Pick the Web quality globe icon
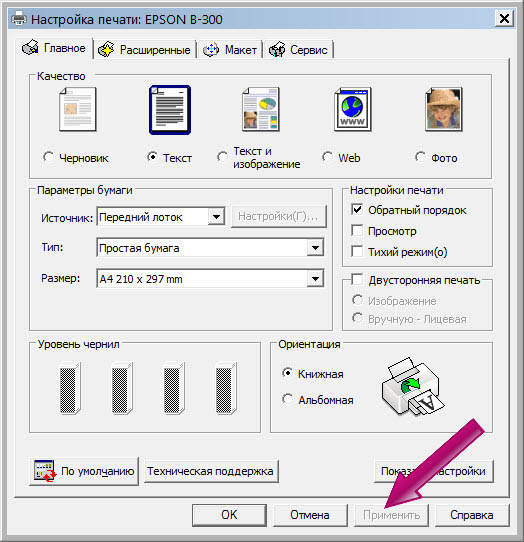The height and width of the screenshot is (542, 524). point(353,109)
